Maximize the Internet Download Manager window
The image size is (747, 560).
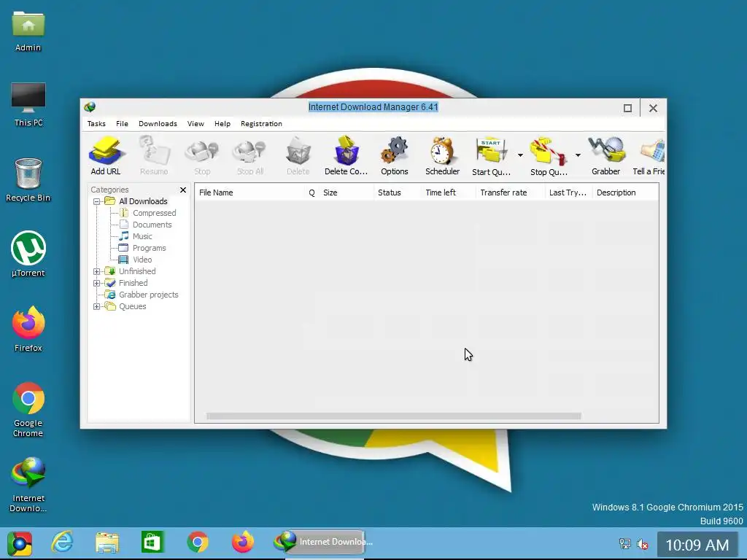[x=627, y=108]
